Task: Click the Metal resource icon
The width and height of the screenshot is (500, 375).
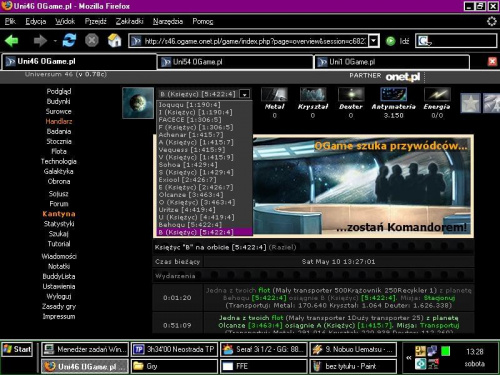Action: [x=274, y=95]
